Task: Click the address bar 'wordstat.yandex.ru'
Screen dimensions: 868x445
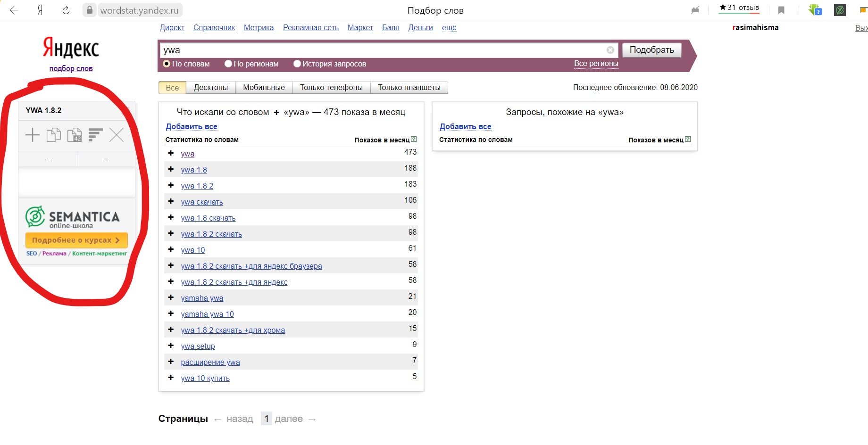Action: [x=140, y=10]
